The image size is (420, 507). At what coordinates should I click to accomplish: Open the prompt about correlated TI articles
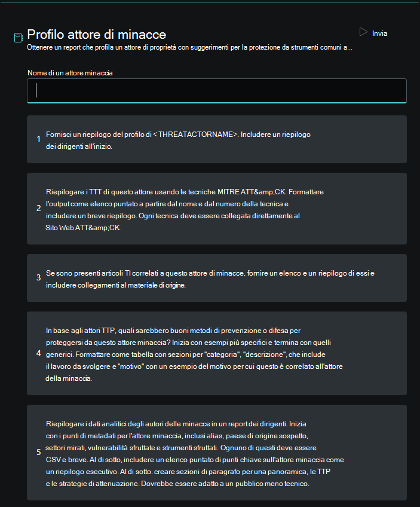[x=209, y=279]
